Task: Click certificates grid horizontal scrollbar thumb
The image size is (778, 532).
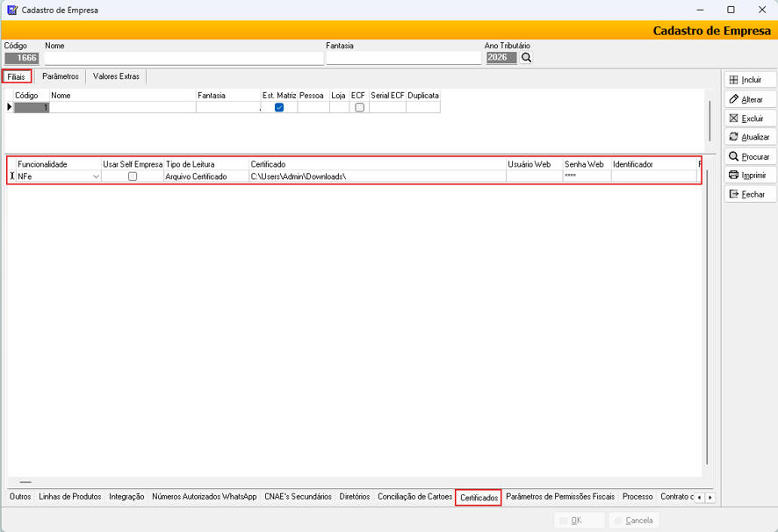Action: [x=25, y=482]
